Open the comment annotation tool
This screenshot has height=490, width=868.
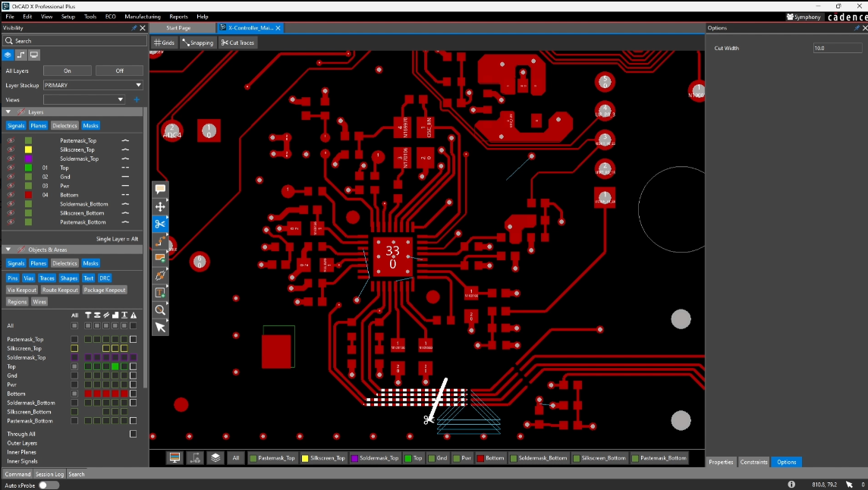160,189
